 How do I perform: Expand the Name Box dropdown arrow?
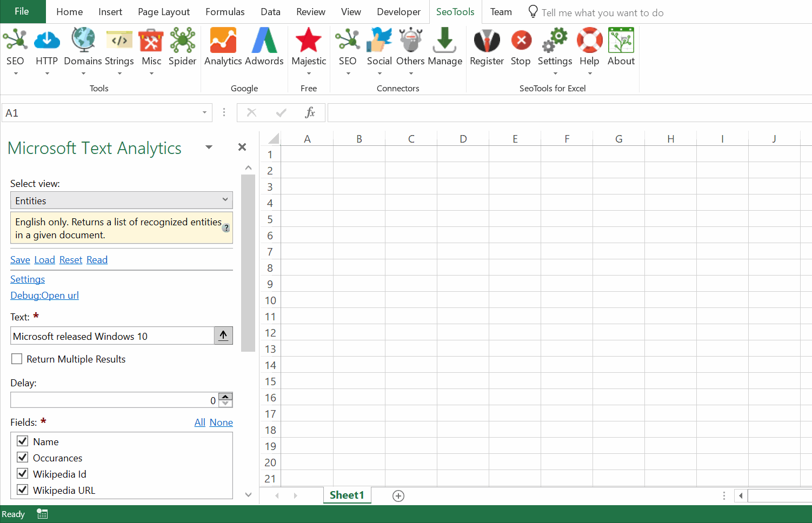[205, 112]
